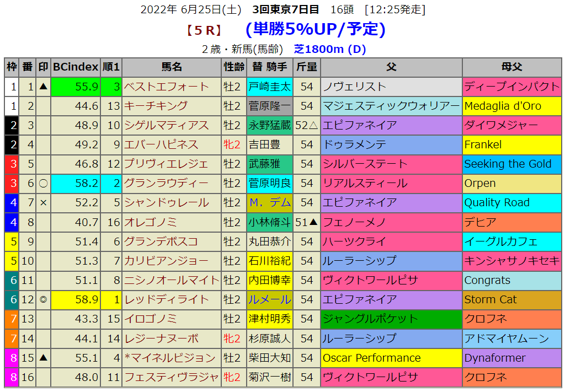Screen dimensions: 565x392
Task: Click the ▲ mark for ベストエフォート
Action: pyautogui.click(x=43, y=87)
